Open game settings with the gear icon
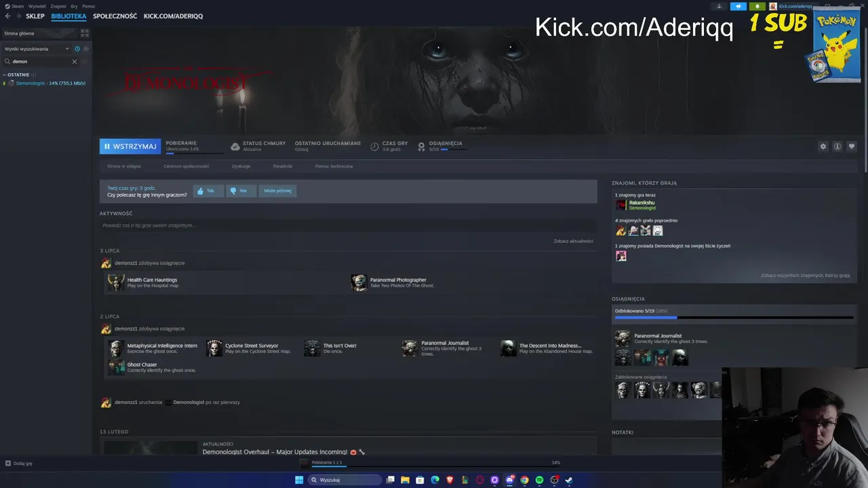Screen dimensions: 868x488 click(823, 146)
